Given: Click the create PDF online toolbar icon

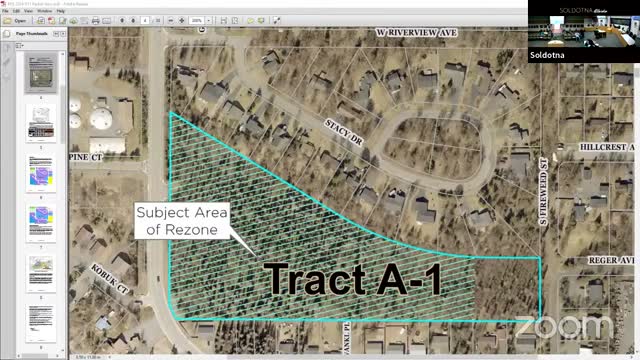Looking at the screenshot, I should [x=41, y=20].
